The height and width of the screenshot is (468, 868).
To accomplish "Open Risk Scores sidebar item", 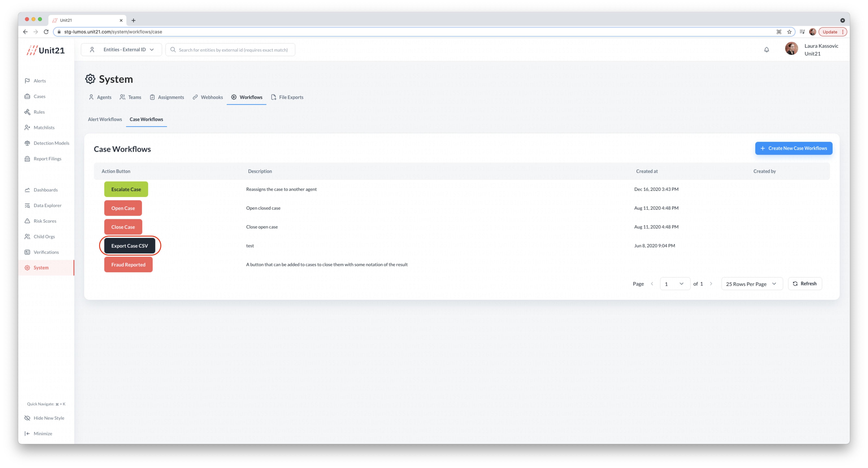I will click(45, 221).
